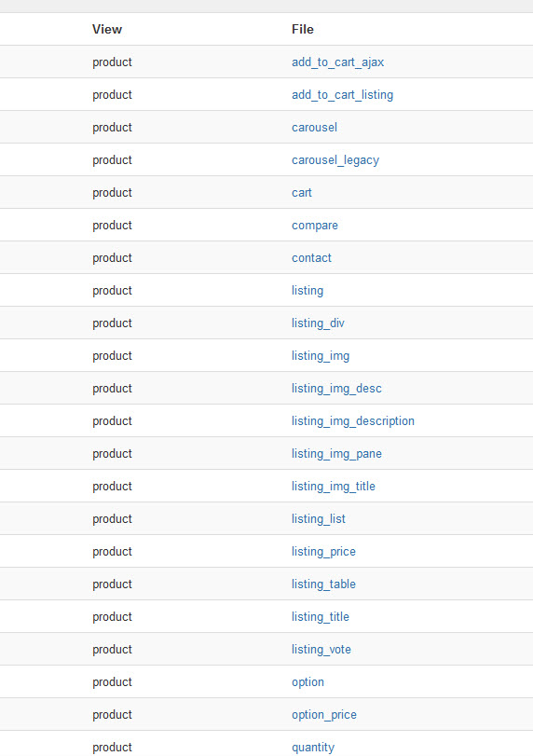533x756 pixels.
Task: Click the listing_img_desc file link
Action: 336,389
